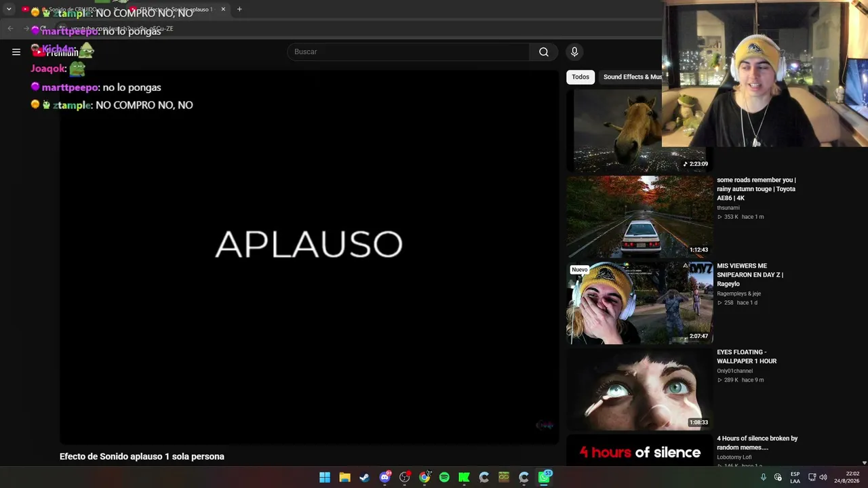Click the APLAUSO video player

309,258
